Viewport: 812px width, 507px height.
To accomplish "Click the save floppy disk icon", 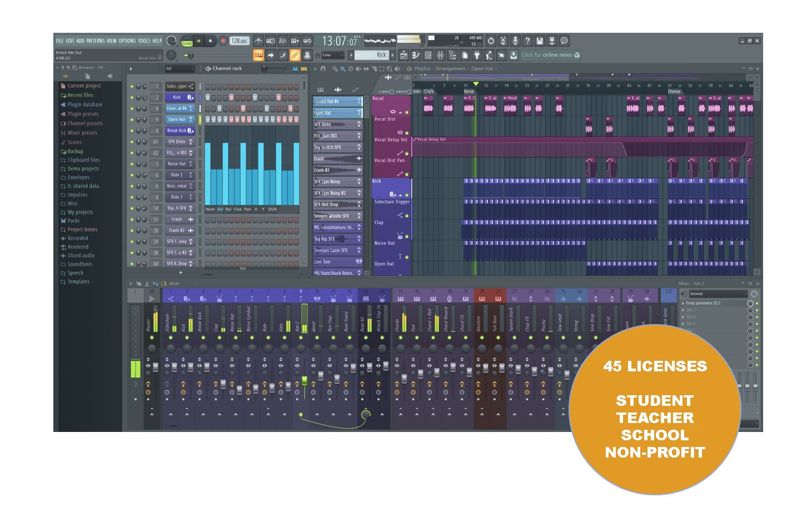I will click(x=540, y=41).
